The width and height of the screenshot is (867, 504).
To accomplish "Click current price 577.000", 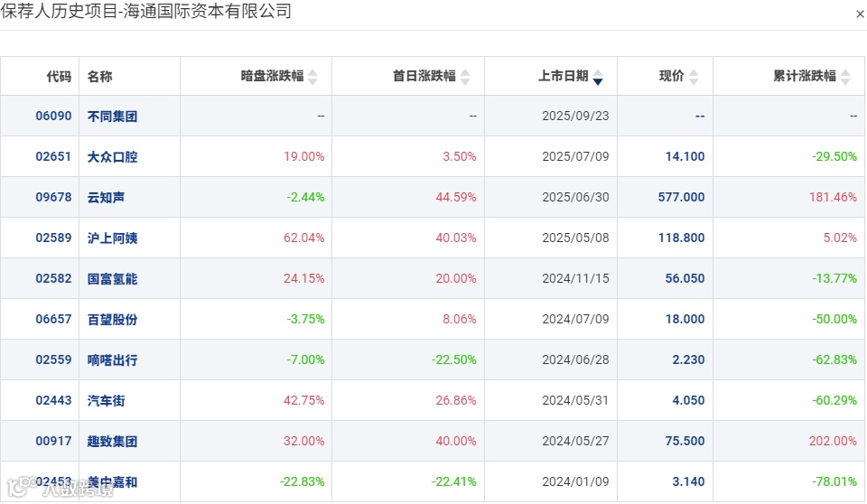I will 681,197.
